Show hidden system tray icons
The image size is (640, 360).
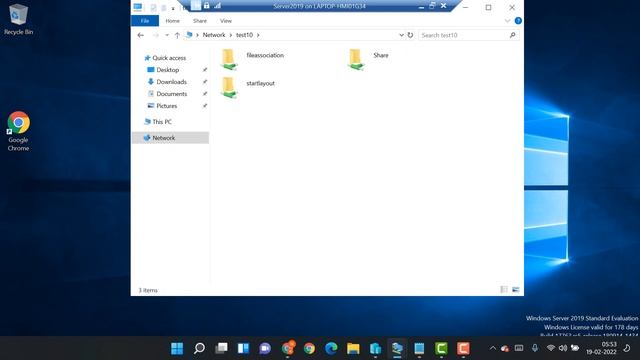tap(493, 348)
